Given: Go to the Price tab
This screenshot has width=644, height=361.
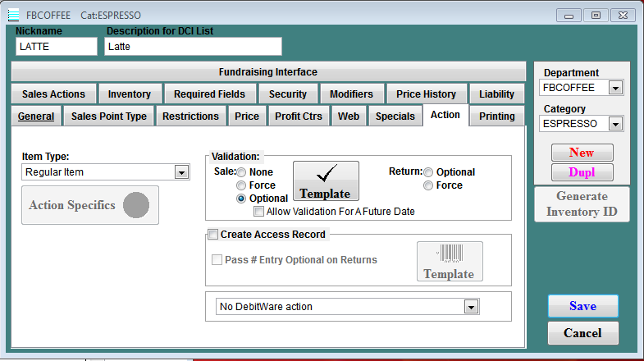Looking at the screenshot, I should [247, 117].
